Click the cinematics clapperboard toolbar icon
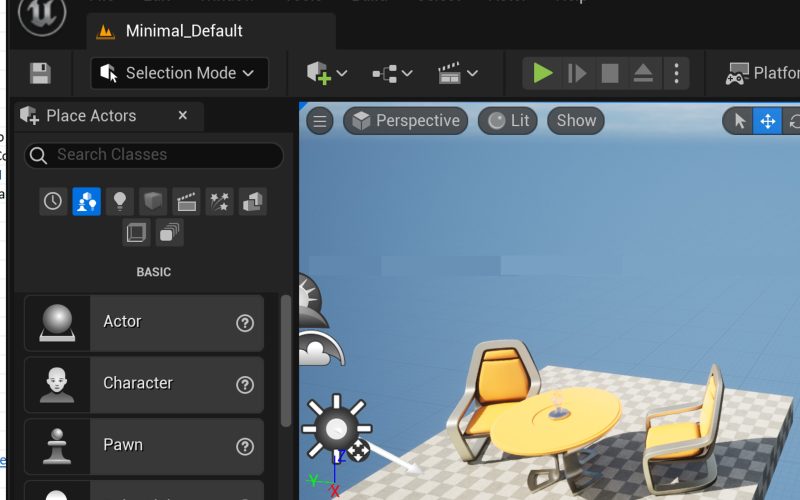This screenshot has width=800, height=500. (x=449, y=73)
